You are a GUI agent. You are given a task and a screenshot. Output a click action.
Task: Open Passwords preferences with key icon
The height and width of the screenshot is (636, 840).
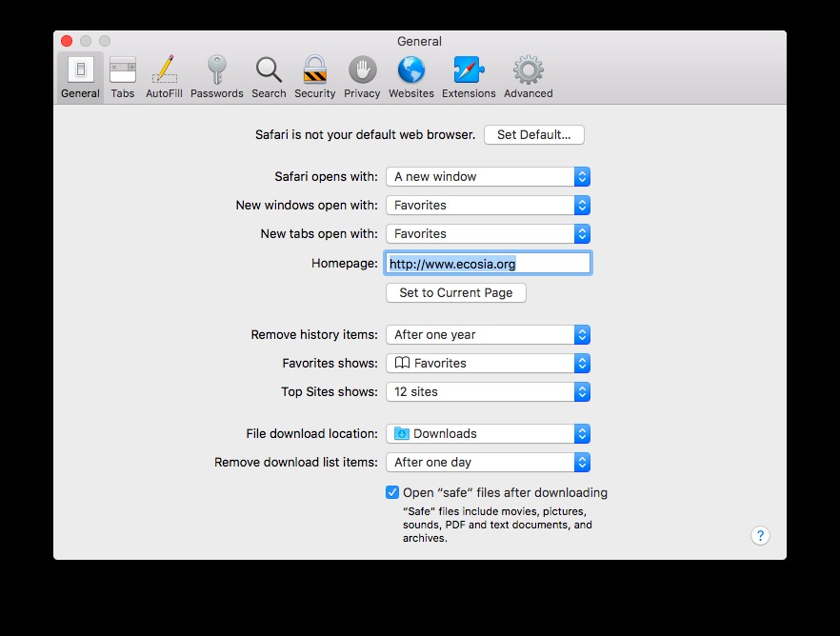pos(217,78)
